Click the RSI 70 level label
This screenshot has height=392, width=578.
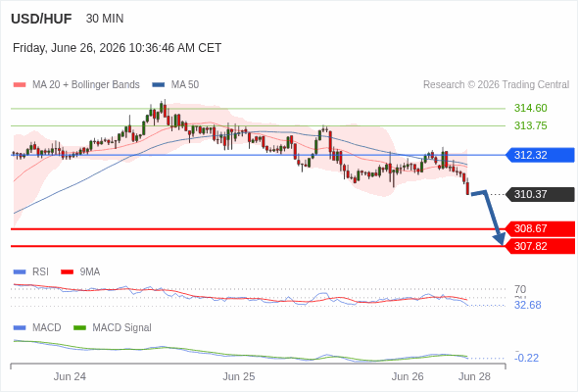[x=520, y=289]
